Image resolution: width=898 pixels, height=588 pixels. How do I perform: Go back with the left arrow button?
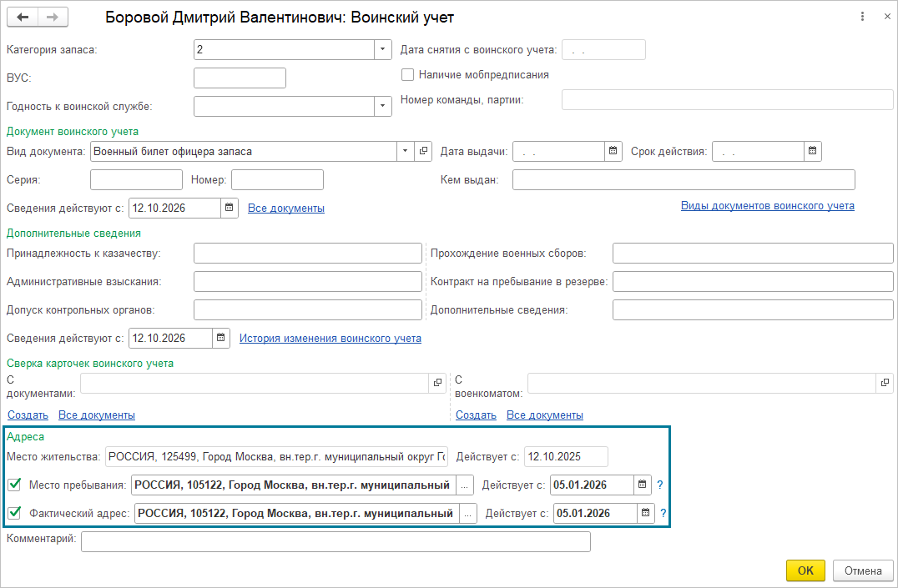click(23, 18)
